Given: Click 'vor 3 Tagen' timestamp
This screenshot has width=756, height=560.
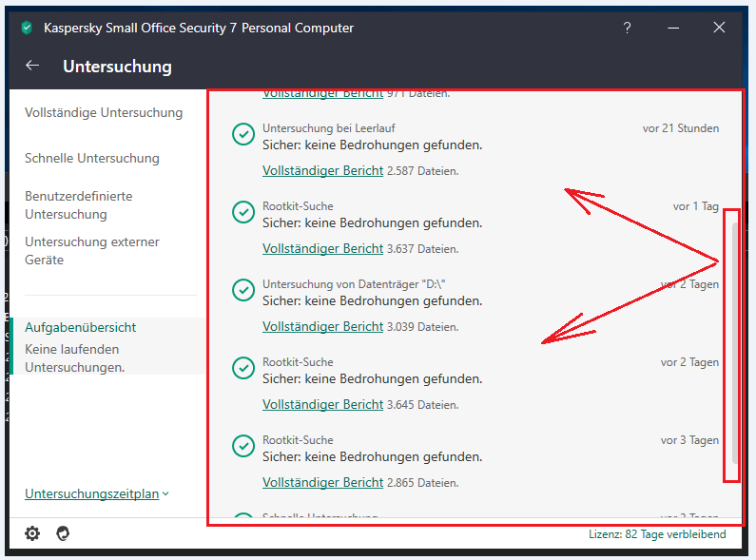Looking at the screenshot, I should point(689,440).
